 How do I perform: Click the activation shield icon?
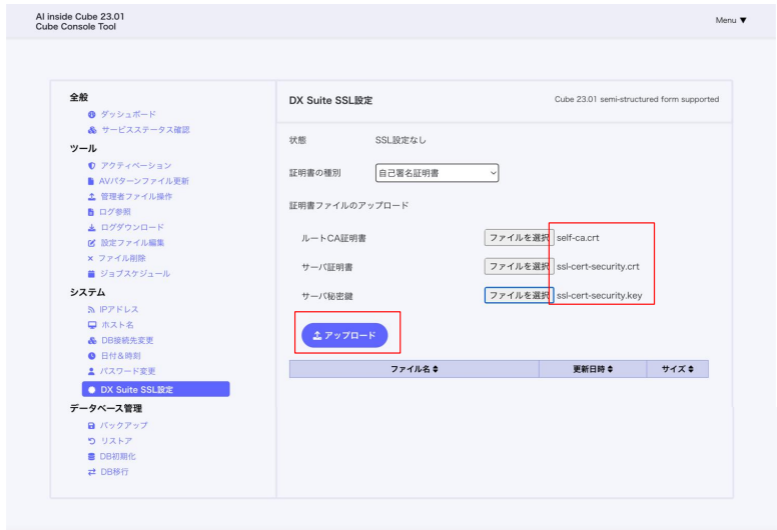(92, 166)
